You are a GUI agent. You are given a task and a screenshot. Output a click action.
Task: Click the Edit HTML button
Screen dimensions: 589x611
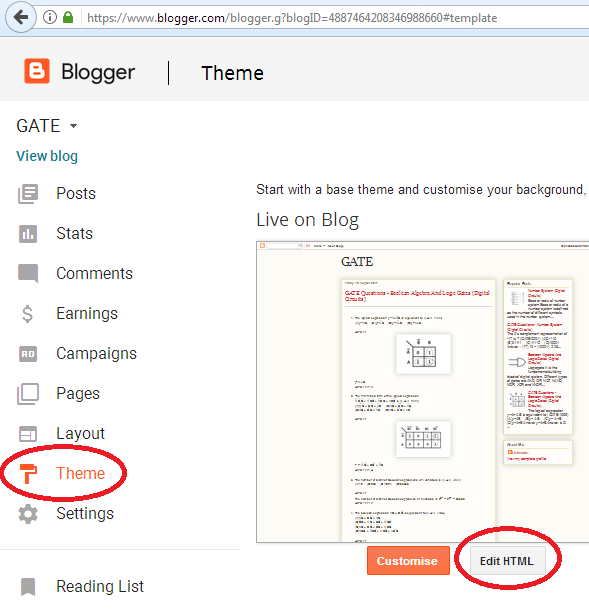pos(507,561)
